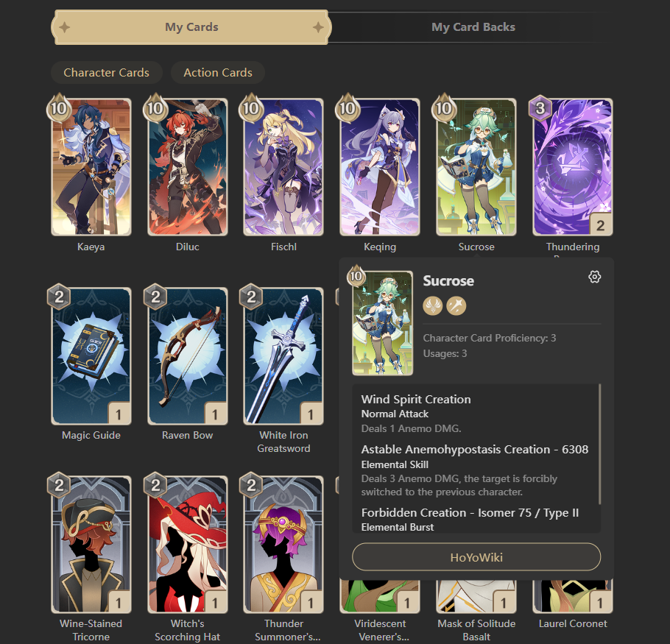Open the White Iron Greatsword card
The height and width of the screenshot is (644, 670).
pyautogui.click(x=283, y=355)
